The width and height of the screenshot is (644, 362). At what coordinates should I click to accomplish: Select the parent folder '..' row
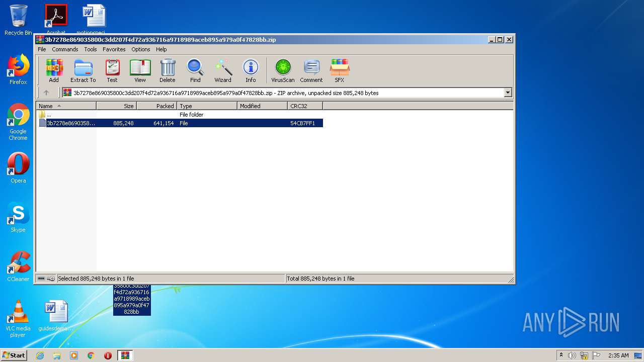(180, 115)
